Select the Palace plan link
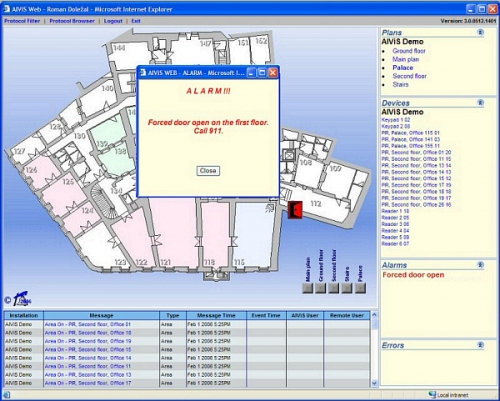500x401 pixels. point(403,67)
